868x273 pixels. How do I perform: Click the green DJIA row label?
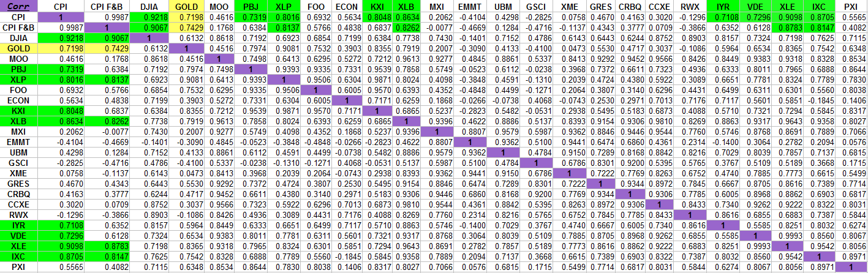tap(18, 38)
